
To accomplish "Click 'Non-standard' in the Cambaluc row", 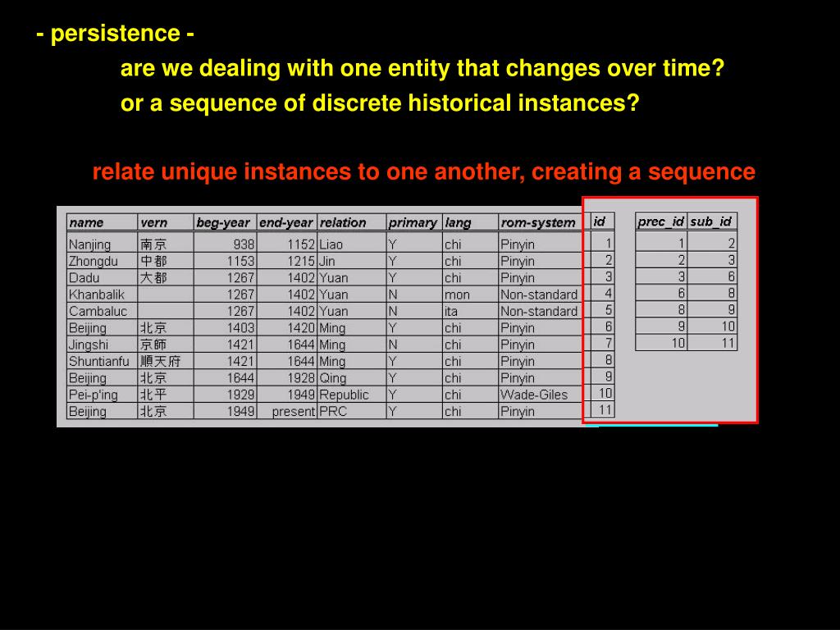I will 539,311.
